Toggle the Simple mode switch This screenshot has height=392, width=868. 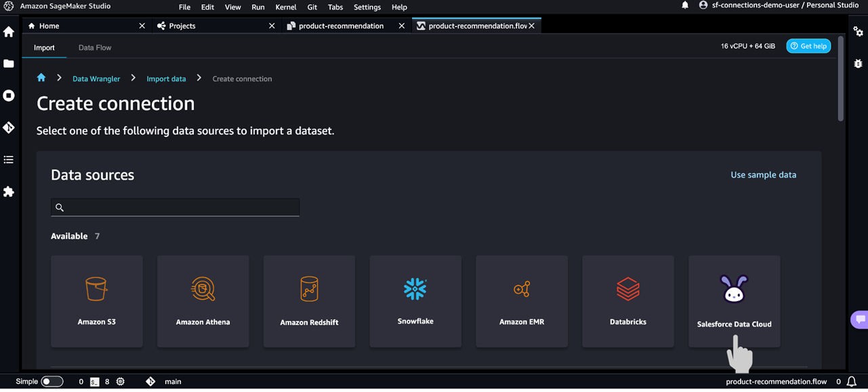[x=52, y=381]
